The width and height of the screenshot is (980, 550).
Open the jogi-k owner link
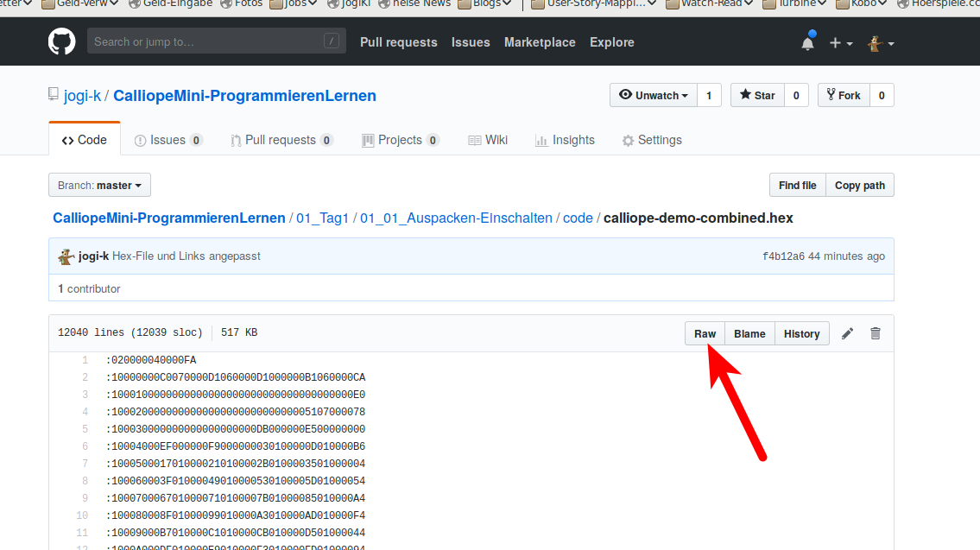[x=82, y=96]
